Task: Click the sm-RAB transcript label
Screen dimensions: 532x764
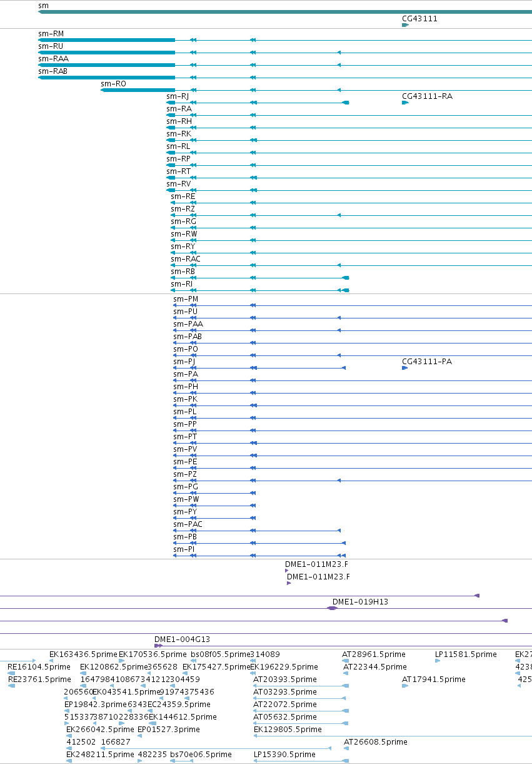Action: [53, 71]
